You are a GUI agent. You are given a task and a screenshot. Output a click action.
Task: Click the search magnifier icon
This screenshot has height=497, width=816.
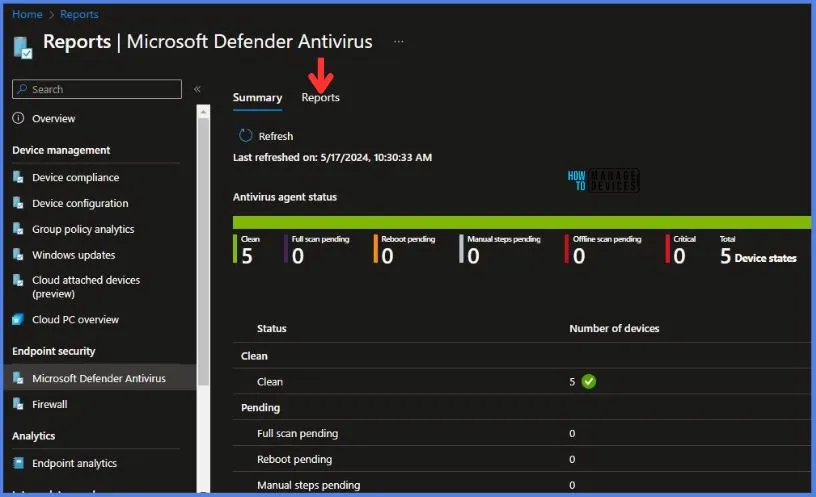tap(22, 89)
